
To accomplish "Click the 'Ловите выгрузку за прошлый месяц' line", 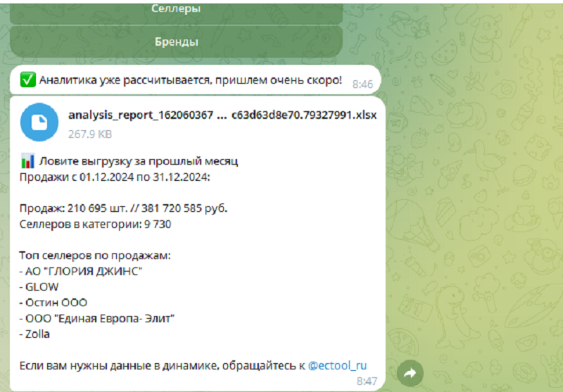I will pos(139,161).
